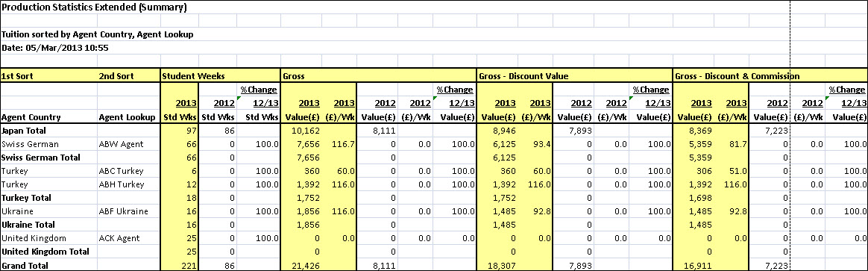Select the 'Production Statistics Extended (Summary)' title cell
868x271 pixels.
coord(93,7)
